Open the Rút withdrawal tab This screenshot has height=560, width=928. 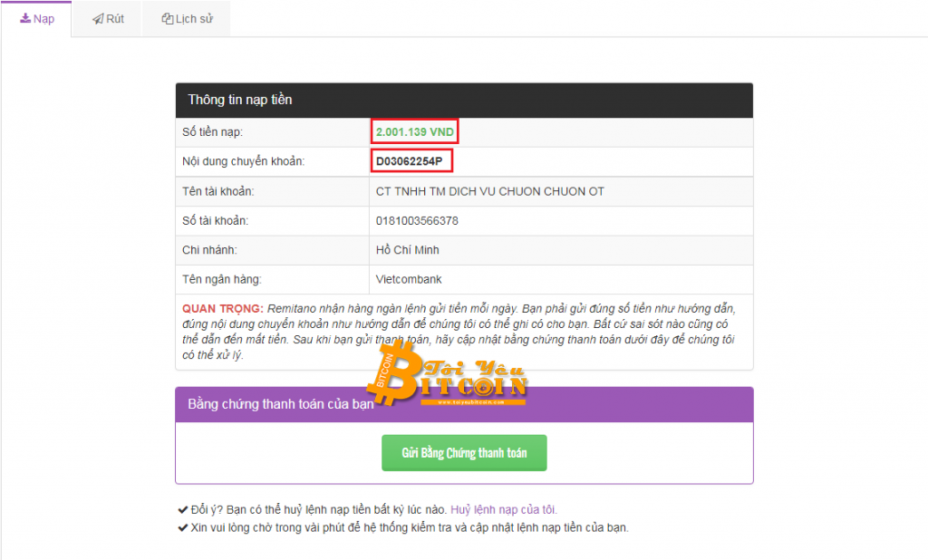108,19
